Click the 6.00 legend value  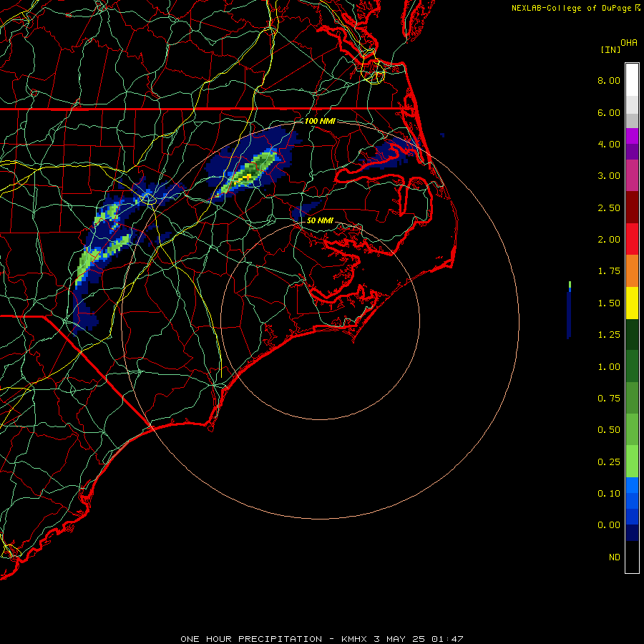tap(609, 112)
